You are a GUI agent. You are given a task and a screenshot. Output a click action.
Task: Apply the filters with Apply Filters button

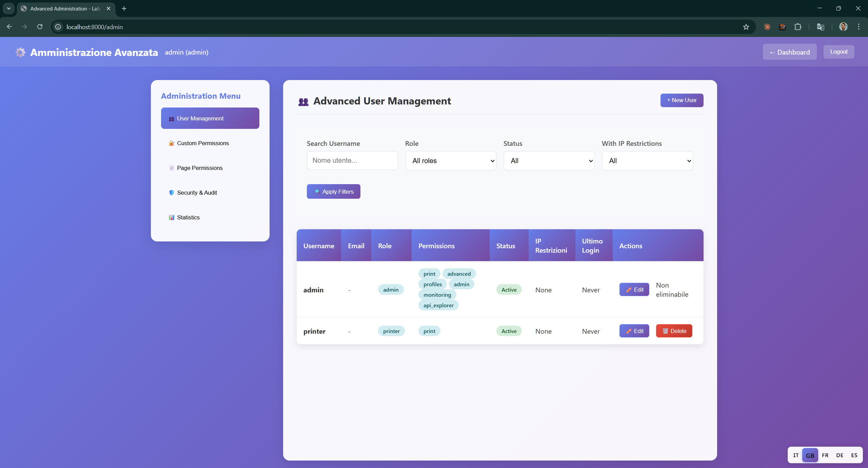click(x=333, y=192)
